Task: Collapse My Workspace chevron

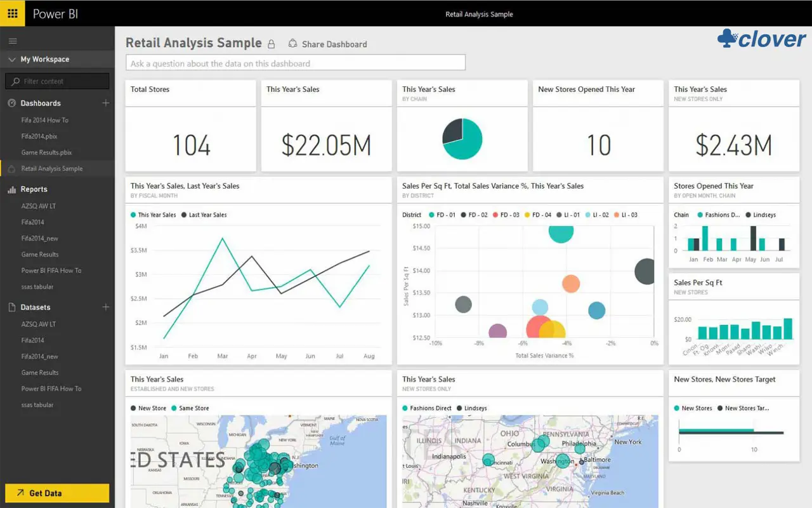Action: point(11,60)
